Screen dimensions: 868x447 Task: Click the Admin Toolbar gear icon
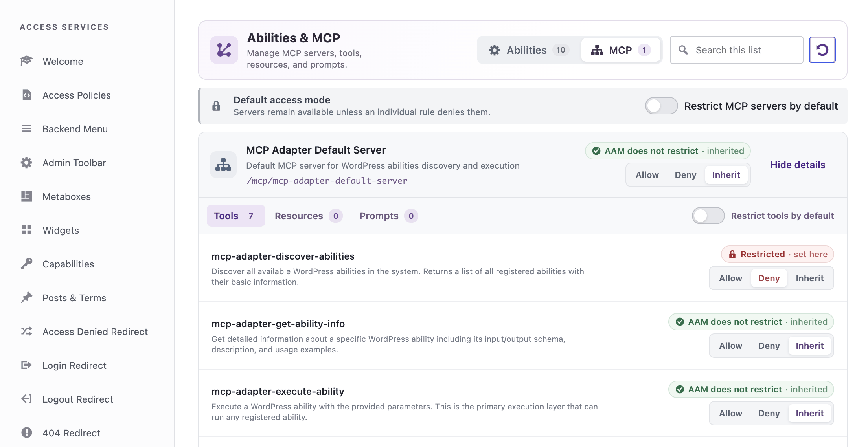click(x=26, y=163)
